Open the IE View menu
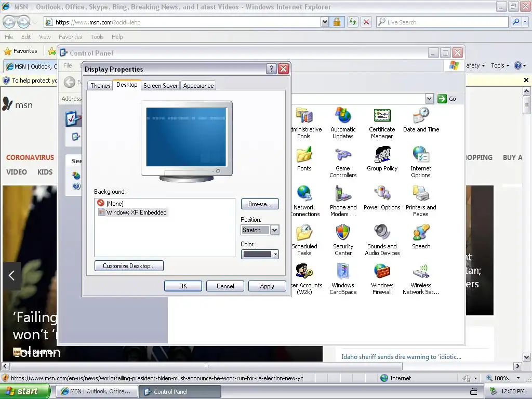 click(45, 37)
